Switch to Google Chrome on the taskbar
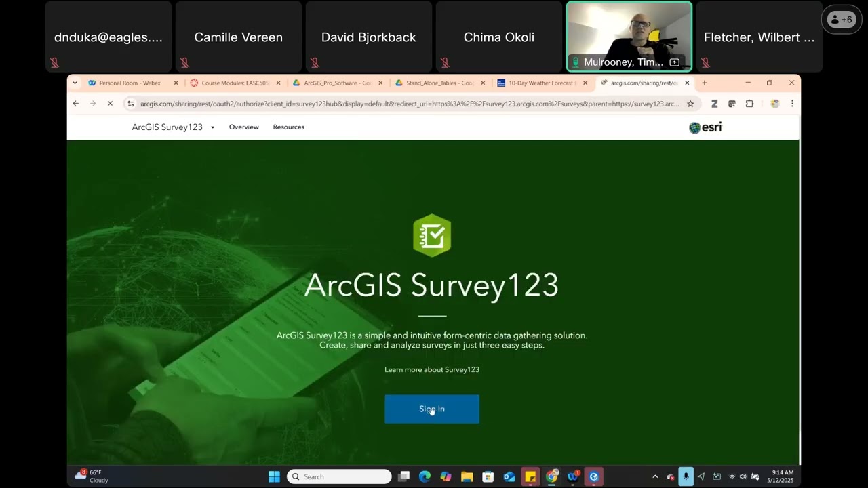Viewport: 868px width, 488px height. [552, 476]
